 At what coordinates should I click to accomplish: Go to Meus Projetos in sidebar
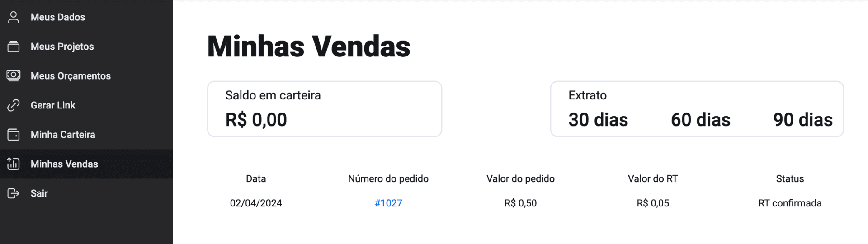tap(62, 47)
